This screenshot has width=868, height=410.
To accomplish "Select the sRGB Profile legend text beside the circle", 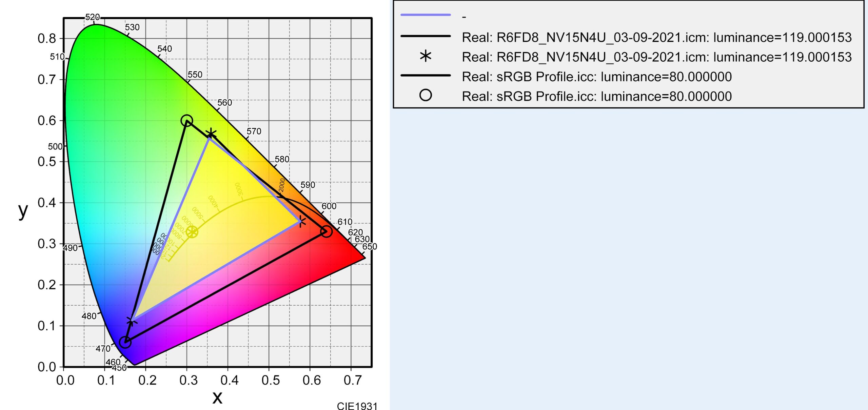I will click(597, 96).
